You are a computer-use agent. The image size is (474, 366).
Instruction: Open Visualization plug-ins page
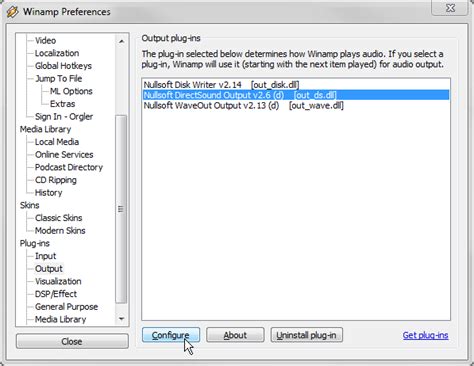click(58, 281)
